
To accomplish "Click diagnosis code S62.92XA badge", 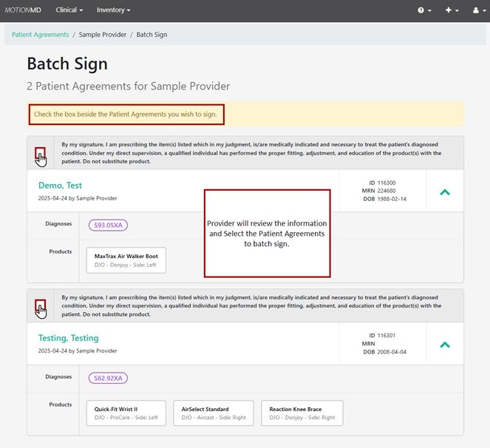I will [x=108, y=378].
